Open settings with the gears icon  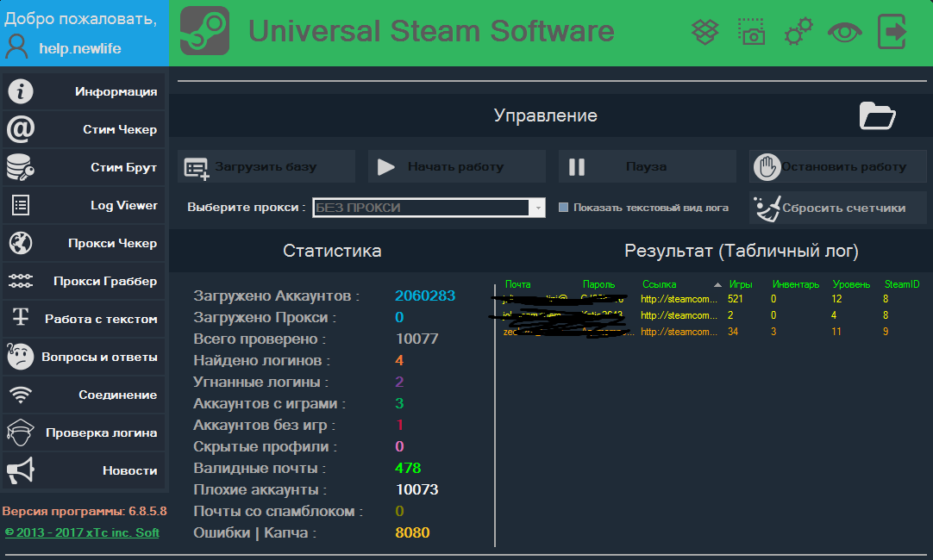pos(798,32)
